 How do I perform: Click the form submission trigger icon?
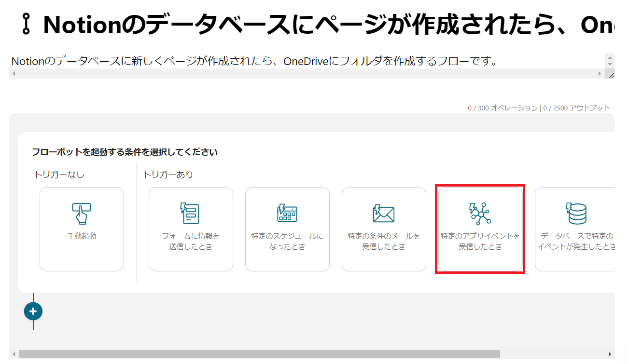[x=190, y=214]
